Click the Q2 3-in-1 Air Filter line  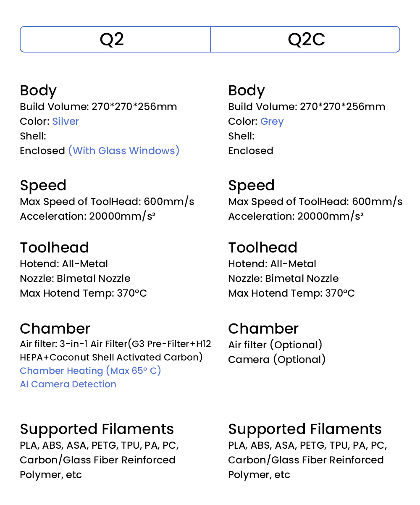pos(115,344)
